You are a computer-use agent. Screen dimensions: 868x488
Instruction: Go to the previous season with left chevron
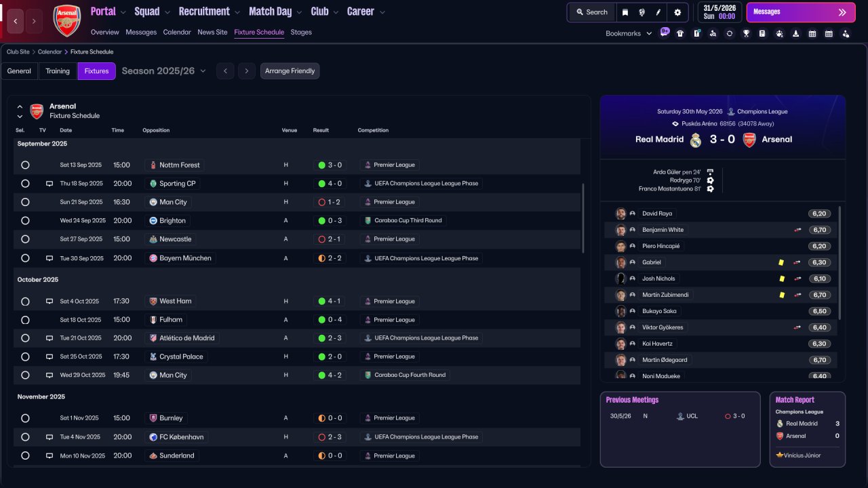click(225, 71)
